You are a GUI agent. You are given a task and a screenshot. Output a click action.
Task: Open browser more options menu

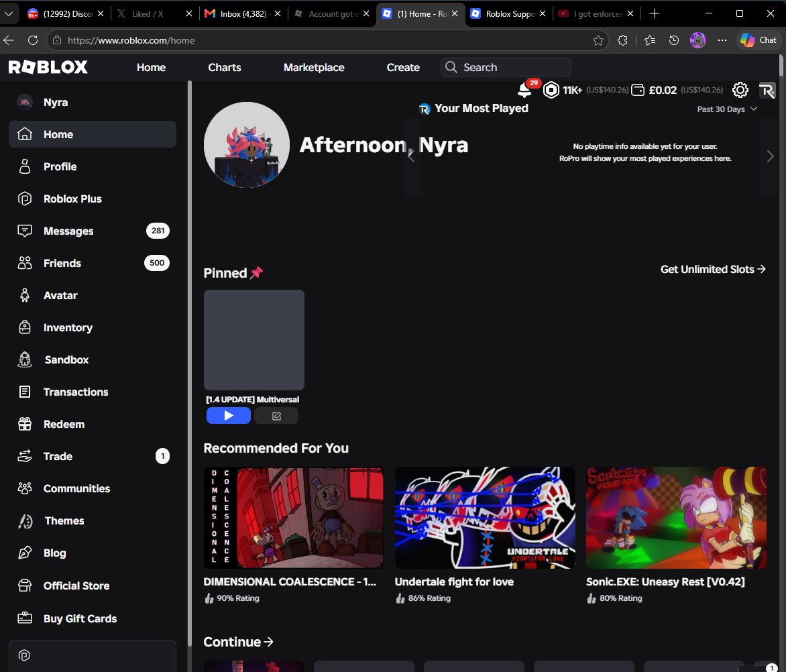pyautogui.click(x=722, y=40)
